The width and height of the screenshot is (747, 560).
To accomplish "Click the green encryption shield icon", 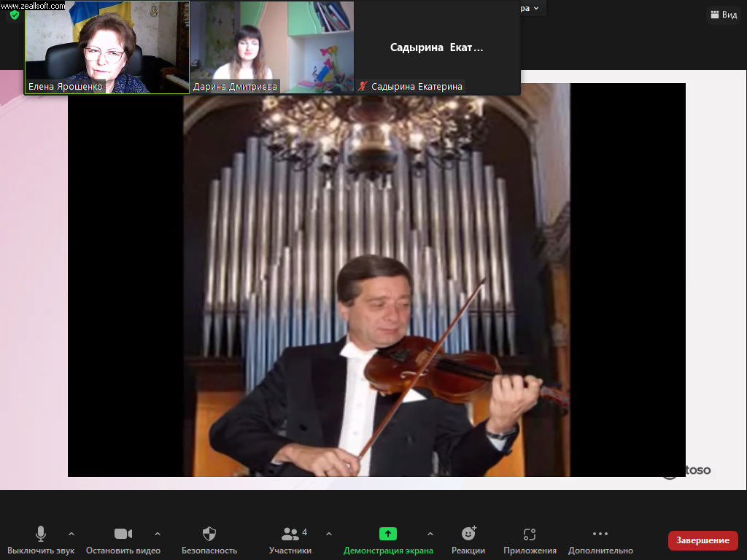I will click(x=14, y=15).
